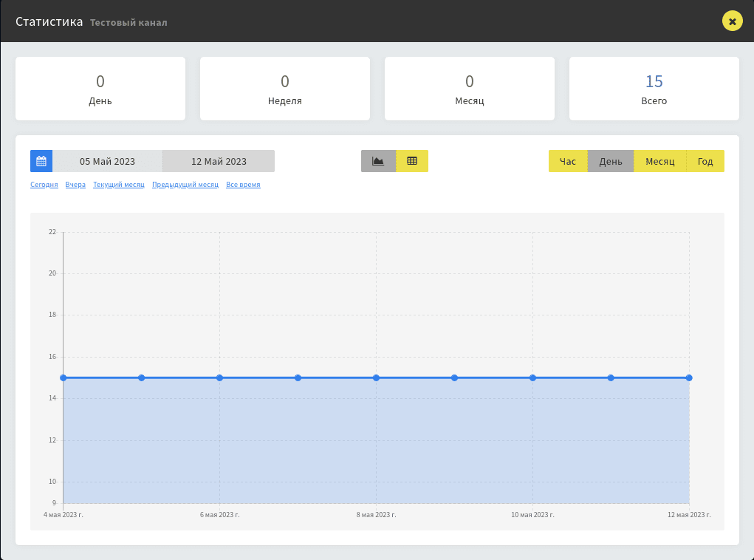Click the calendar icon beside date range
754x560 pixels.
pos(41,161)
